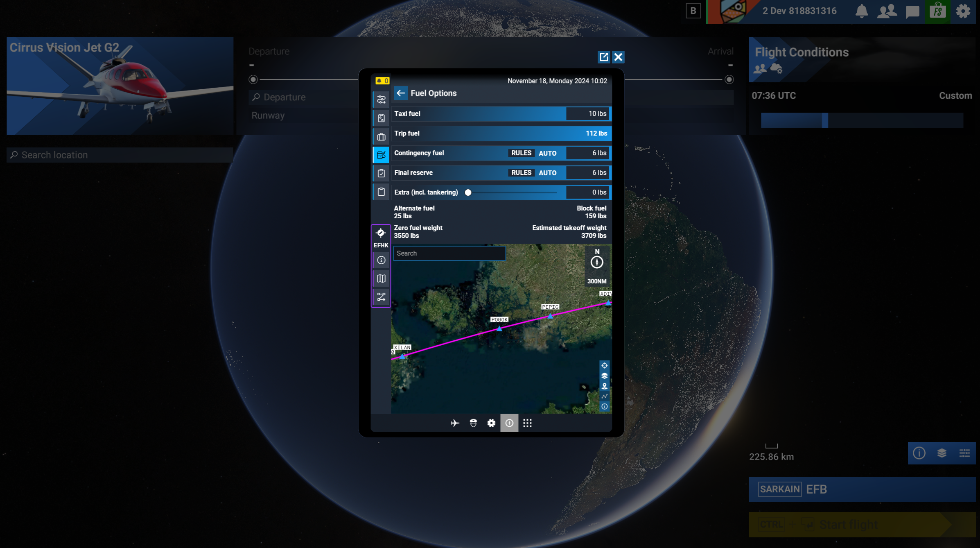The height and width of the screenshot is (548, 980).
Task: Open EFB apps grid icon
Action: (527, 423)
